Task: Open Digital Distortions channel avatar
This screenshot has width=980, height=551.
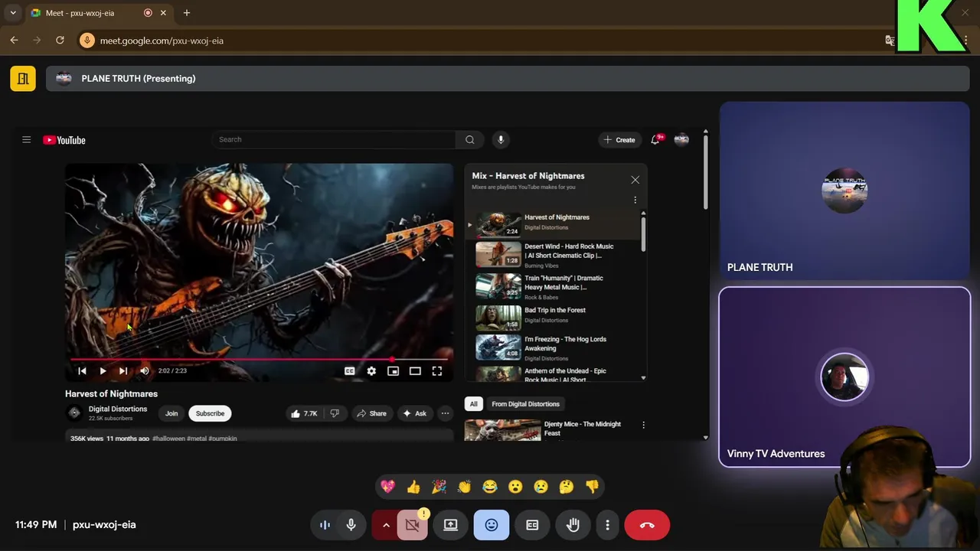Action: coord(74,413)
